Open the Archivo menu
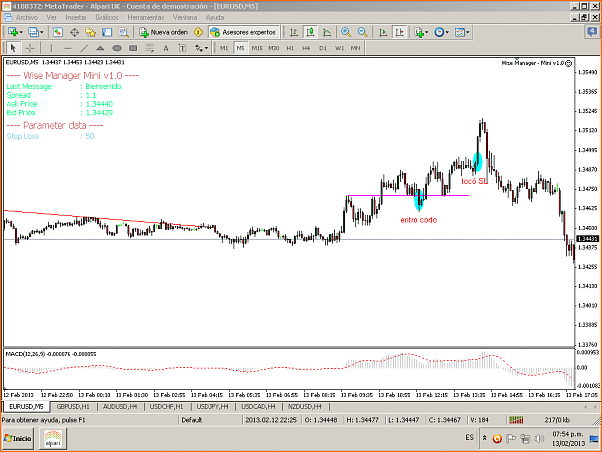The height and width of the screenshot is (452, 602). click(x=26, y=17)
